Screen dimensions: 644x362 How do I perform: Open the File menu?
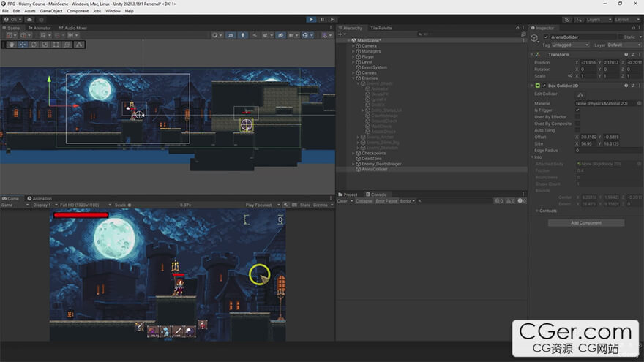(x=5, y=11)
